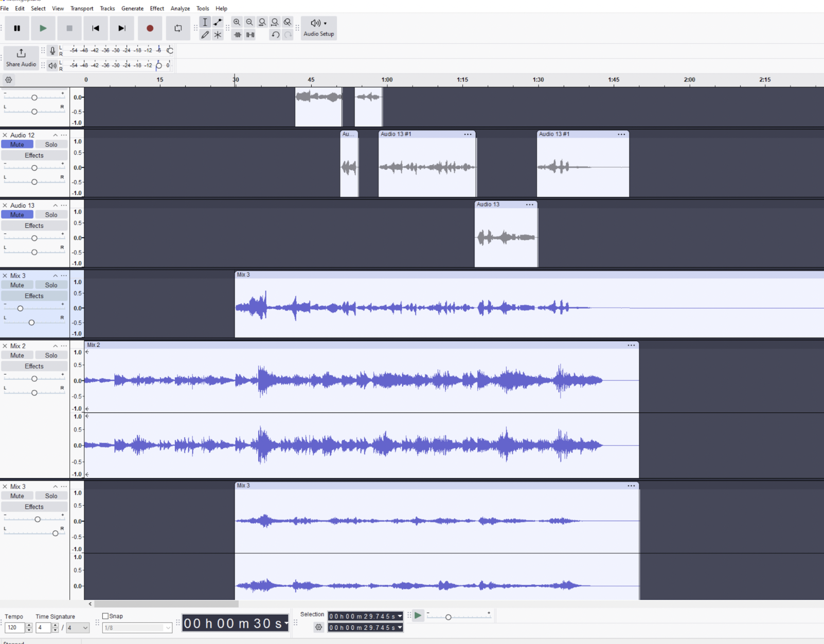The height and width of the screenshot is (644, 824).
Task: Click the Zoom Toggle icon
Action: [288, 22]
